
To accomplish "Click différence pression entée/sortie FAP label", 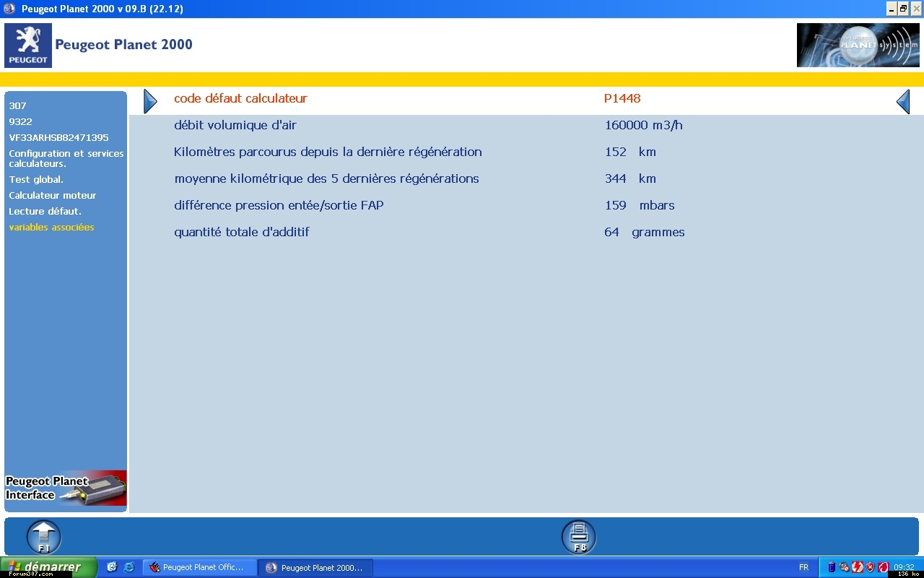I will (x=279, y=205).
